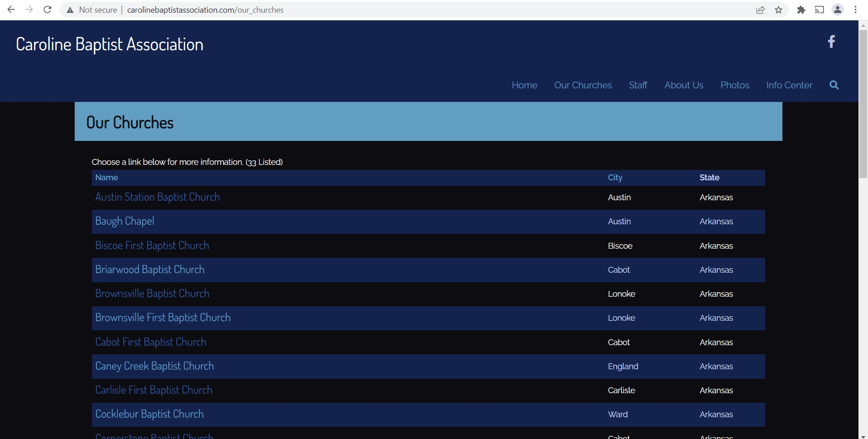Sort the table by City column header
This screenshot has width=868, height=439.
615,178
